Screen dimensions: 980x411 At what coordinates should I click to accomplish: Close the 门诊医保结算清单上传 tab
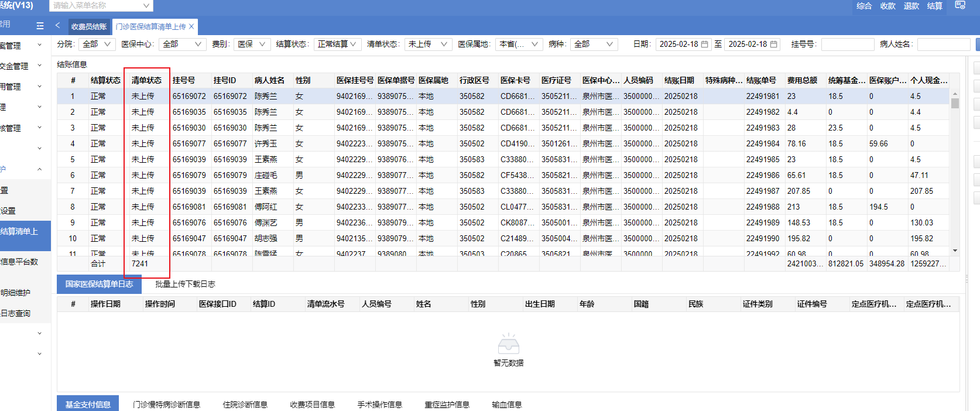tap(191, 26)
